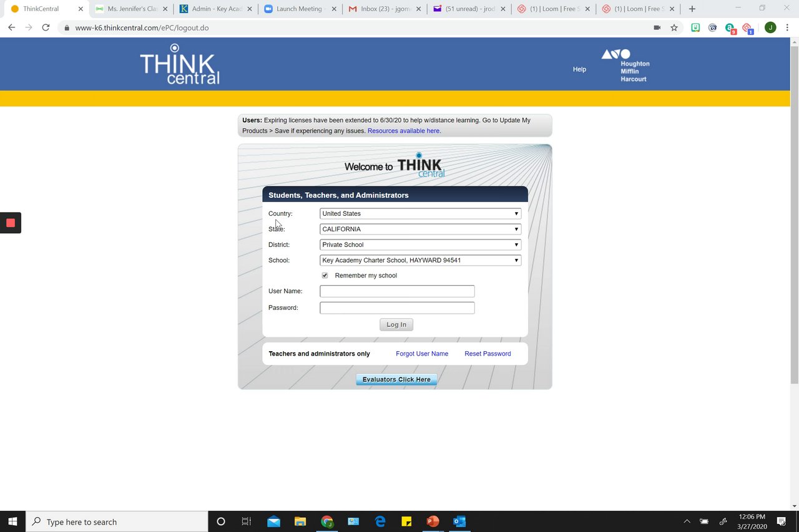Click the browser address bar URL
The image size is (799, 532).
[142, 27]
